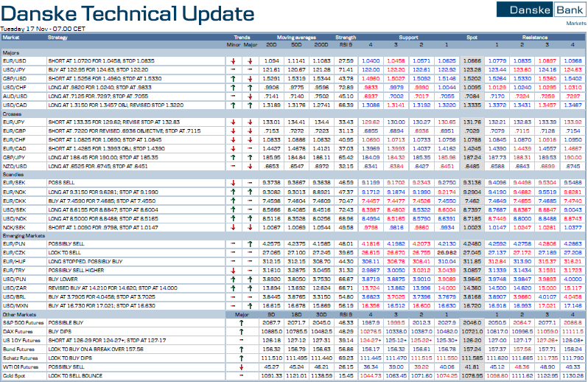Click USD/CHF major trend up arrow
This screenshot has height=382, width=588.
pos(250,86)
